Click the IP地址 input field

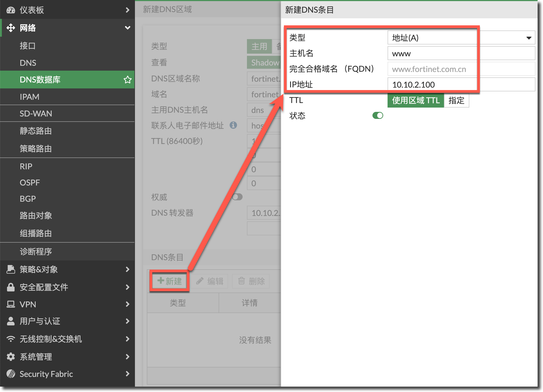click(x=461, y=85)
